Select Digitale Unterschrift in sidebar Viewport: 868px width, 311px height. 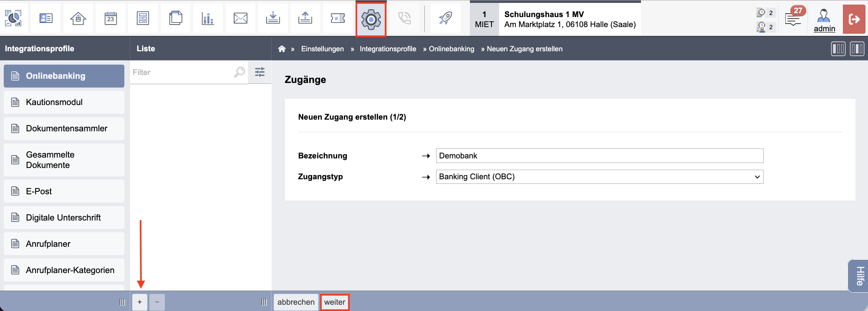[64, 218]
